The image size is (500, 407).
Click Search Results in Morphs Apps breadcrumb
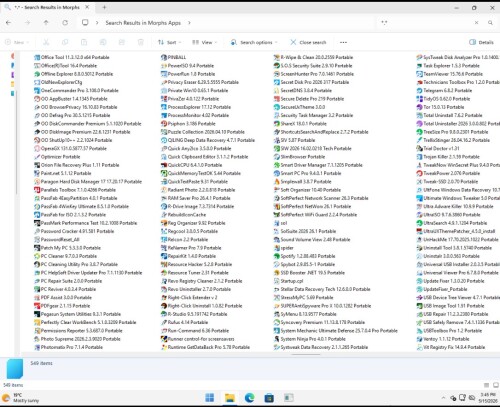(143, 23)
